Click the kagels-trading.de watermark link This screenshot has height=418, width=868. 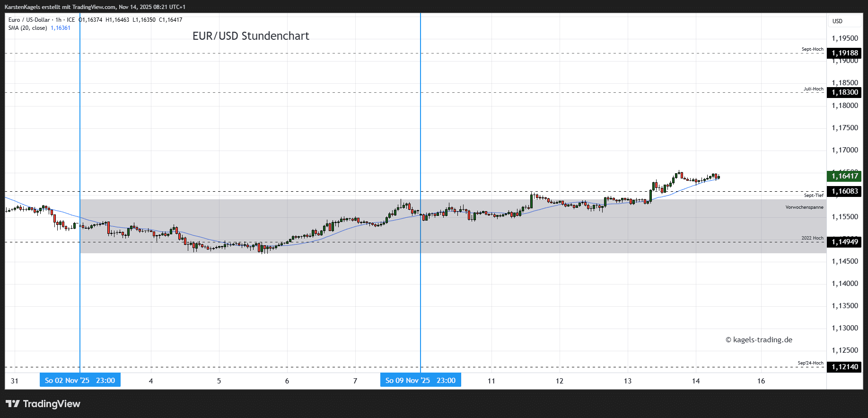tap(759, 340)
